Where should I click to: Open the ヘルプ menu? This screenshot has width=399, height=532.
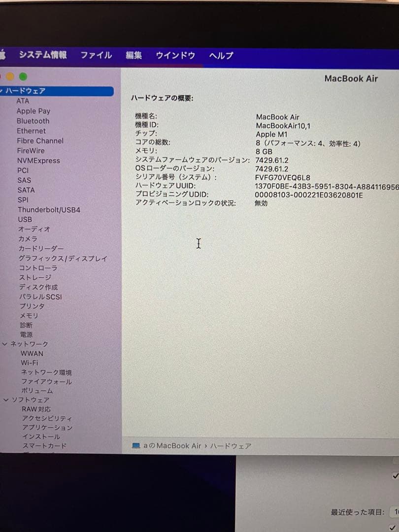click(220, 55)
